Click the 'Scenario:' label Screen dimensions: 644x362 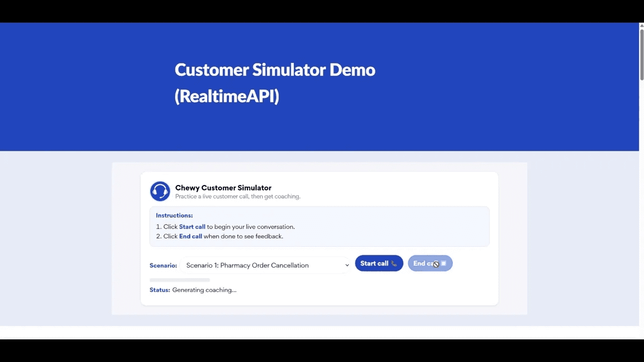click(163, 265)
